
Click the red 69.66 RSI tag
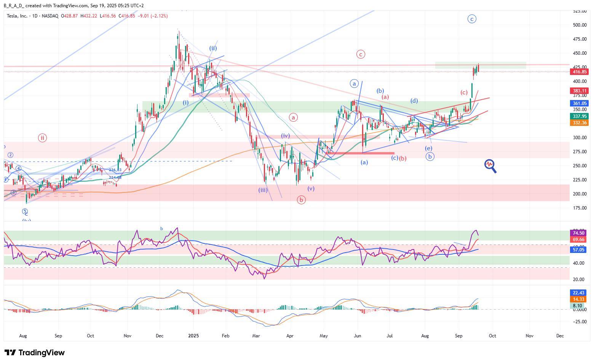(x=578, y=240)
